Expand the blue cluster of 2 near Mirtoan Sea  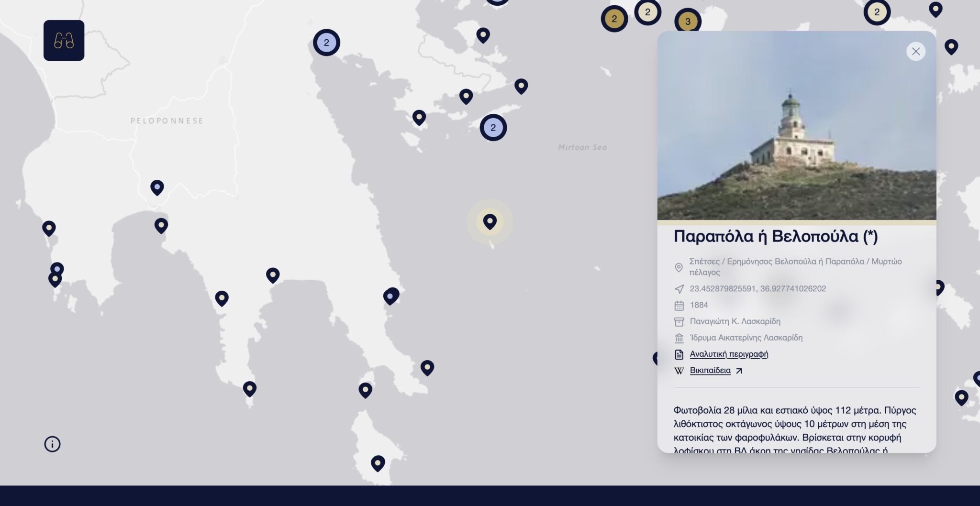pyautogui.click(x=493, y=128)
